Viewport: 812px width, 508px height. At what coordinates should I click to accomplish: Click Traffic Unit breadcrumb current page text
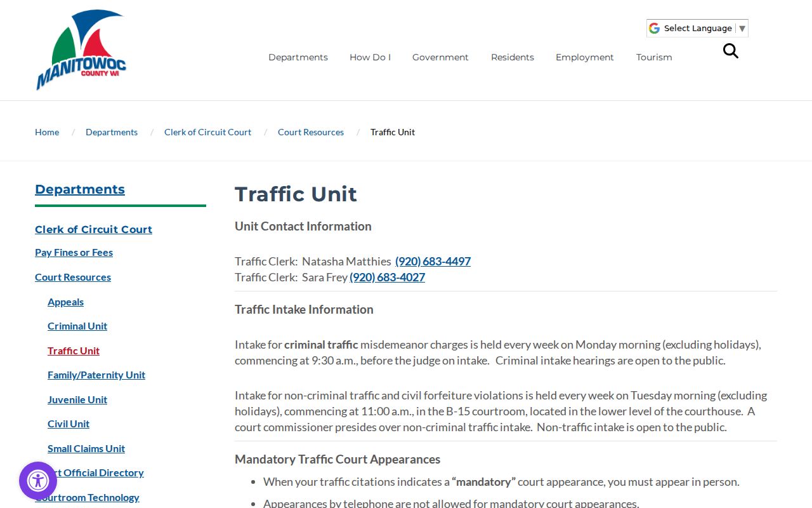point(393,132)
